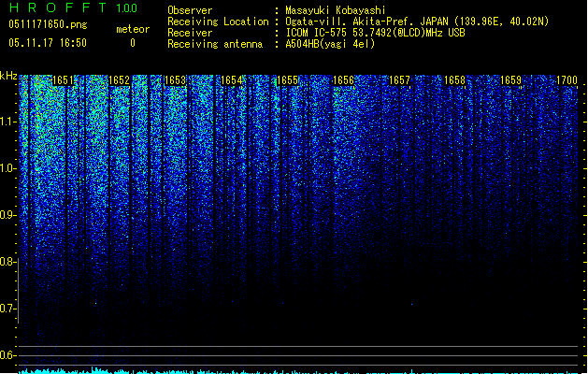
Task: Click the 1.1 kHz frequency axis label
Action: pos(7,122)
